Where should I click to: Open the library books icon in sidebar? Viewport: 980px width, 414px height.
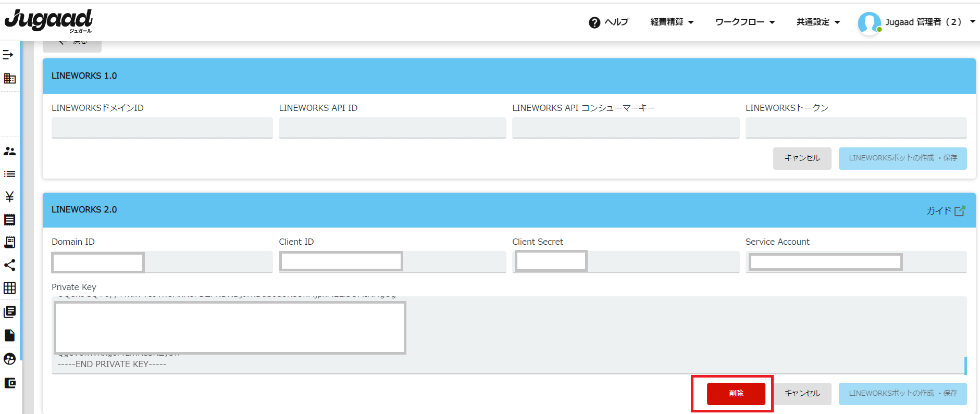tap(9, 312)
